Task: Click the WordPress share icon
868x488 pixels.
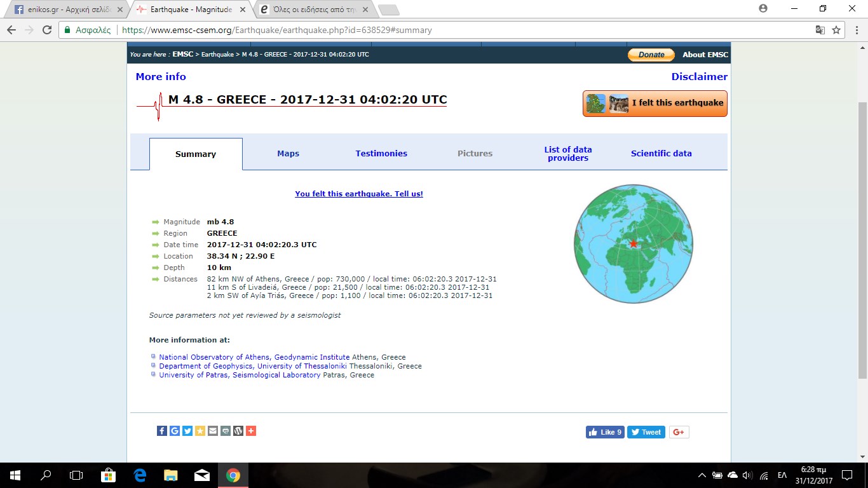Action: pyautogui.click(x=238, y=431)
